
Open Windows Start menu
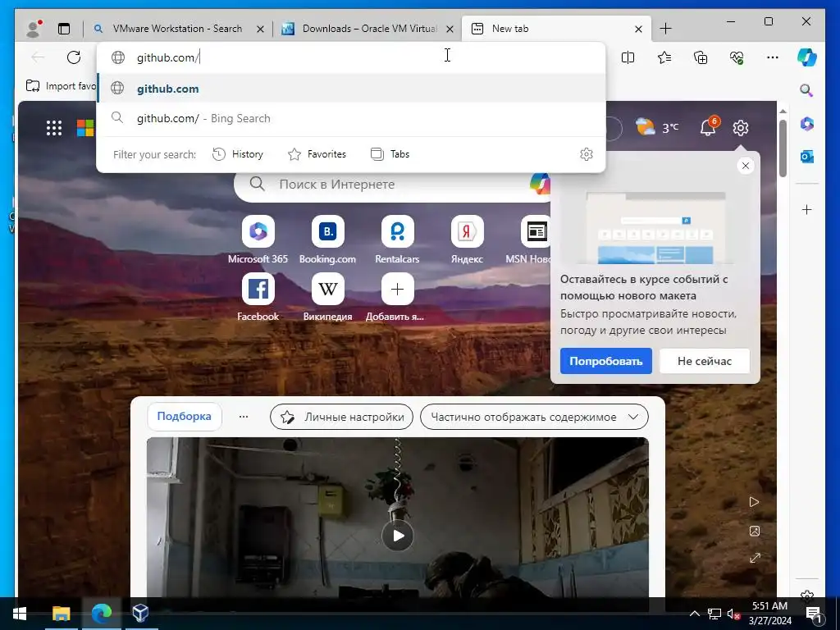click(x=20, y=613)
